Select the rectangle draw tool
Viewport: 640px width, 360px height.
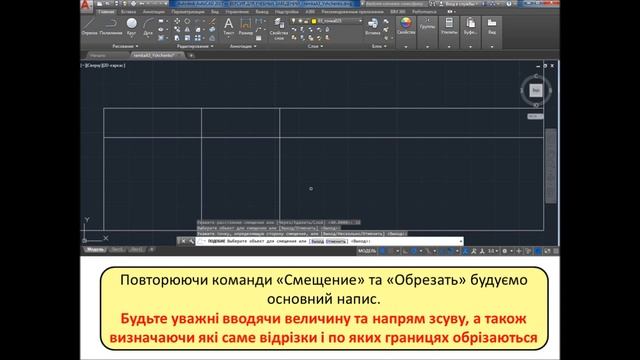(x=161, y=21)
